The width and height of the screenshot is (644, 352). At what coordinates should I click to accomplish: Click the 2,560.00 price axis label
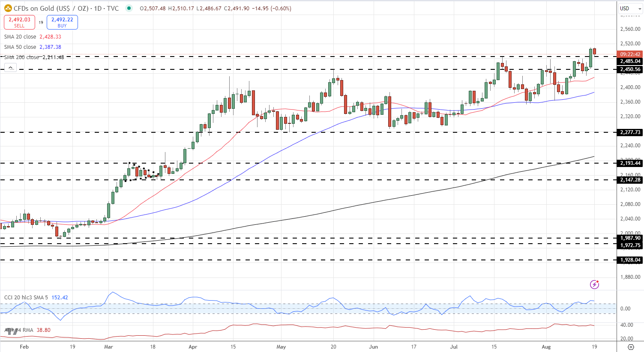click(630, 29)
